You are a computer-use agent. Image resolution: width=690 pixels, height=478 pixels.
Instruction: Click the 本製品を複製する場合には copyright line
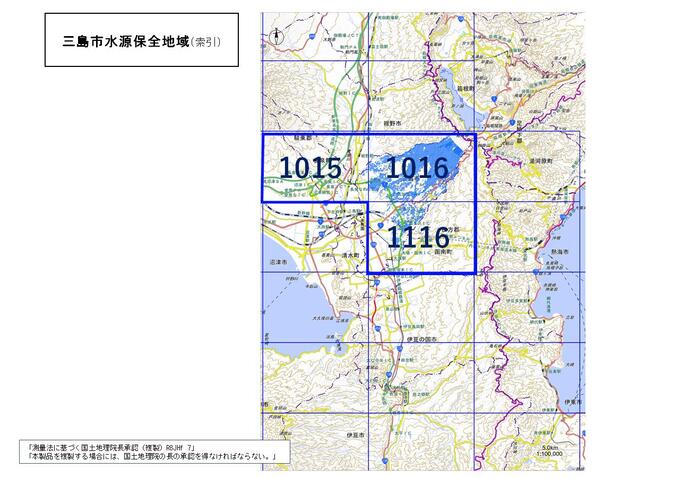click(152, 456)
